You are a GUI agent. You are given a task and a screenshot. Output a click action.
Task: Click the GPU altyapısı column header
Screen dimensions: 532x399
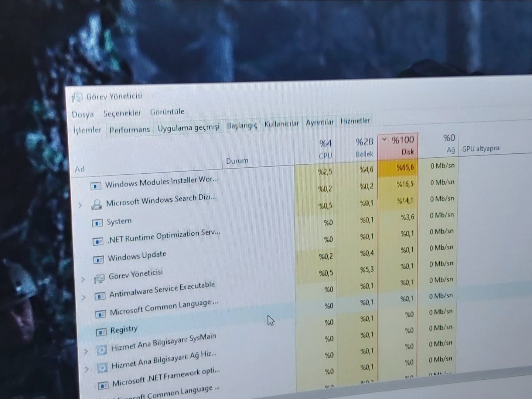point(481,149)
